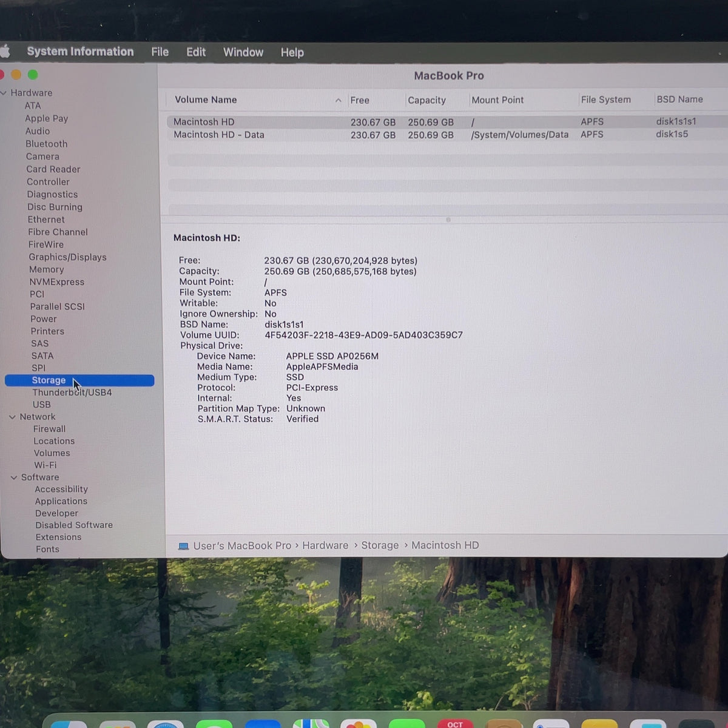Open Applications under Software
This screenshot has height=728, width=728.
pos(61,501)
